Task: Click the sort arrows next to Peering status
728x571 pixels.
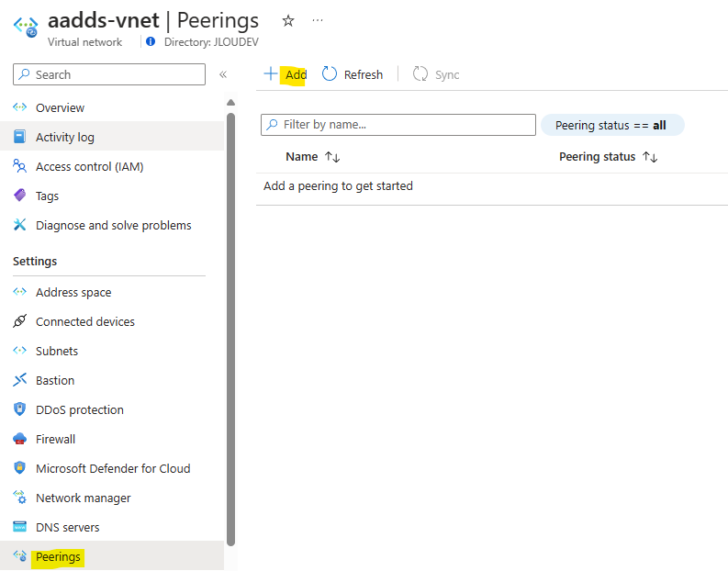Action: (x=650, y=157)
